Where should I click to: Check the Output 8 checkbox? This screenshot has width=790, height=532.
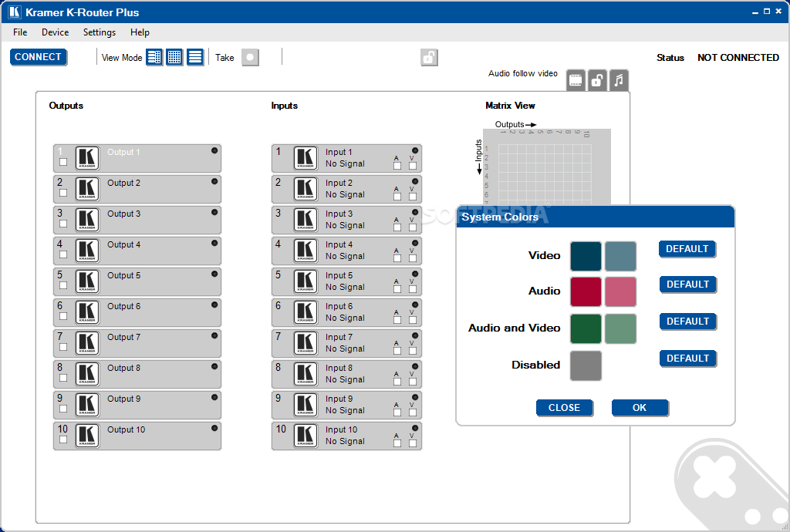point(63,378)
